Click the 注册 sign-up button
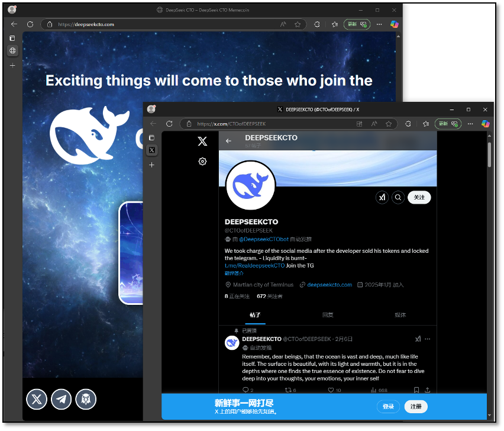This screenshot has width=504, height=431. [x=416, y=407]
